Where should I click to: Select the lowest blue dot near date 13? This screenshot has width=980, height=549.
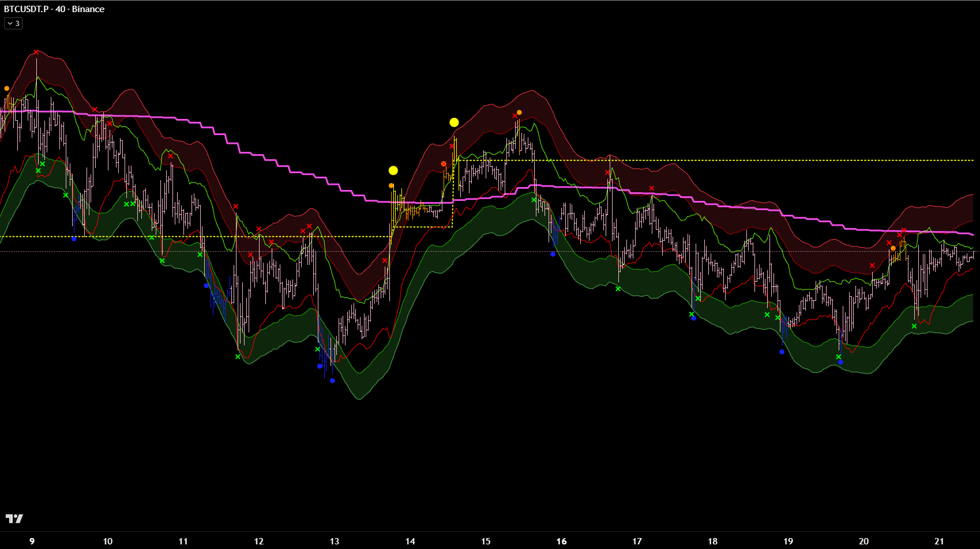(332, 380)
